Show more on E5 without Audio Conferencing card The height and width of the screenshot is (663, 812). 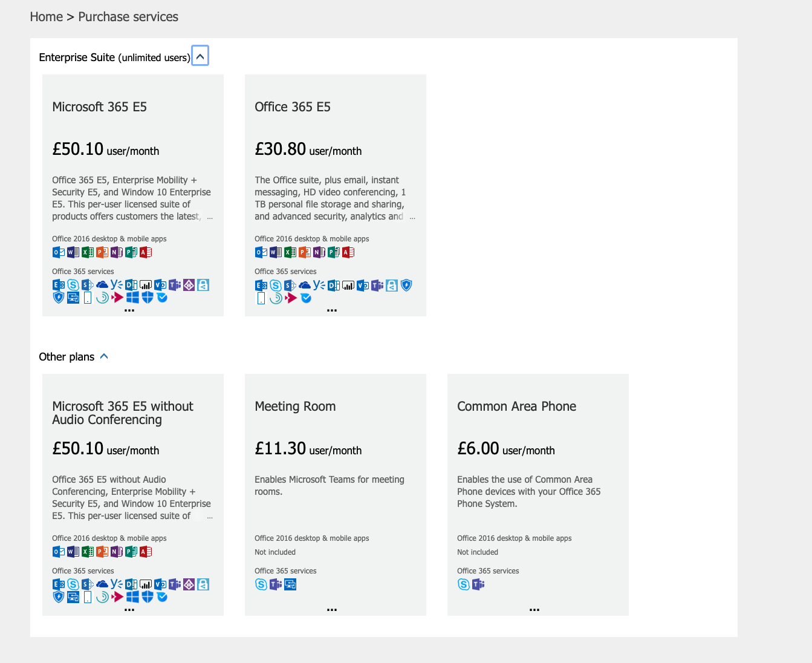coord(129,609)
